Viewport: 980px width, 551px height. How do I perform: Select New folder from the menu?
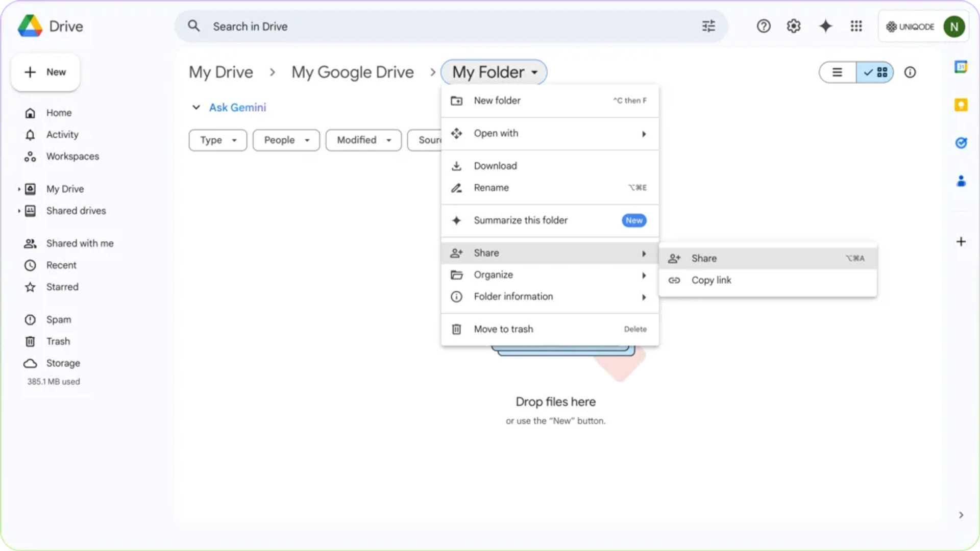(550, 101)
